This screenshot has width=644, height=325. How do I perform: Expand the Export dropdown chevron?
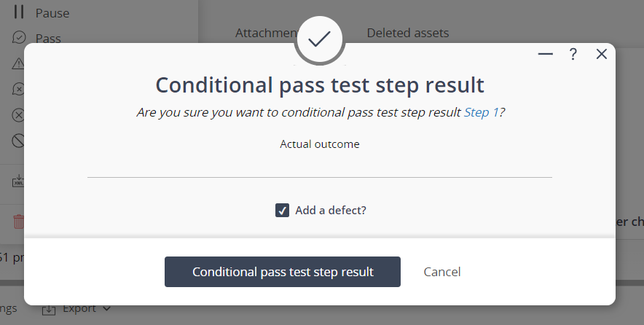106,308
